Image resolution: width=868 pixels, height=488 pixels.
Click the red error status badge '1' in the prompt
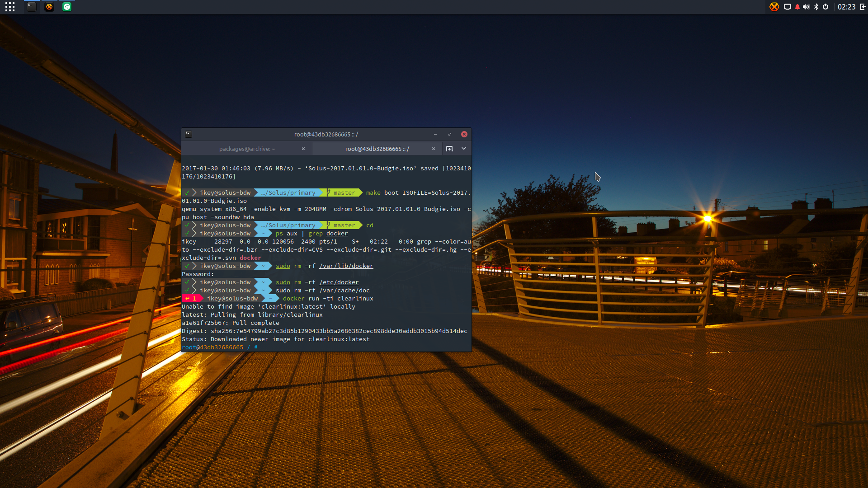pos(192,299)
